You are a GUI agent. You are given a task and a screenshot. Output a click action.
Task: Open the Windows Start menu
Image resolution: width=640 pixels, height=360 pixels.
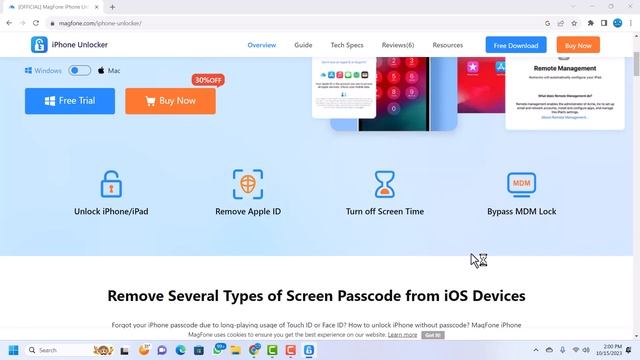coord(13,350)
